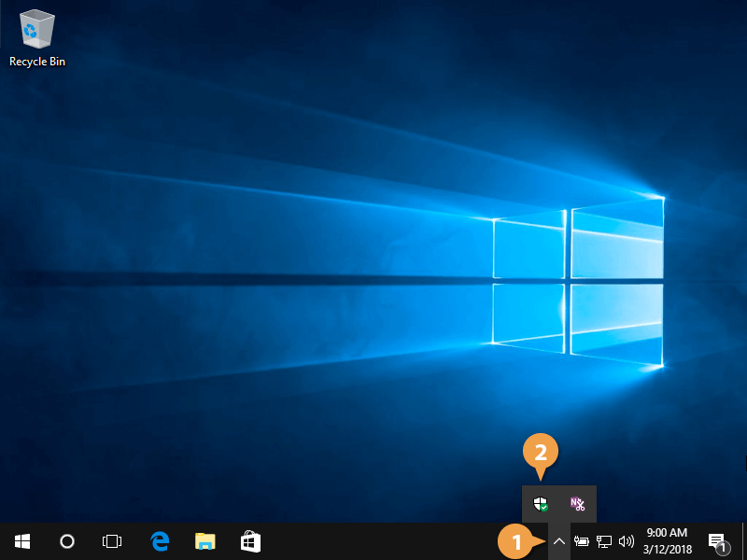Click the Cortana circle search button
Screen dimensions: 747x560
(67, 540)
